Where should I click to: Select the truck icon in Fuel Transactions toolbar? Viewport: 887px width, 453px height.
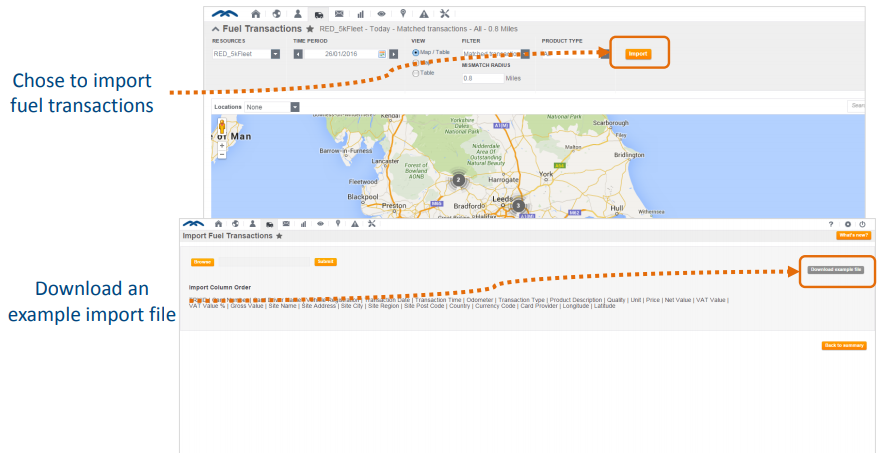[x=319, y=15]
